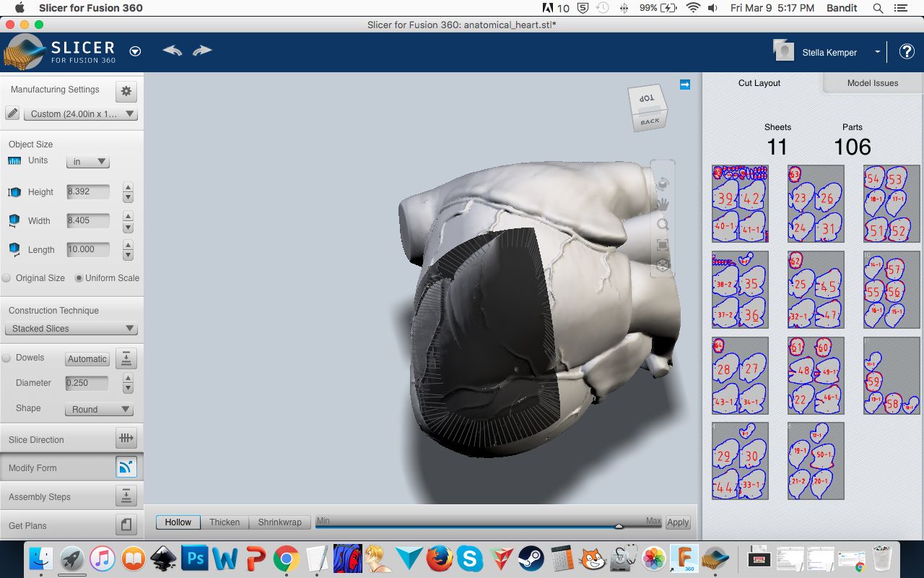
Task: Click the Apply button
Action: [678, 522]
